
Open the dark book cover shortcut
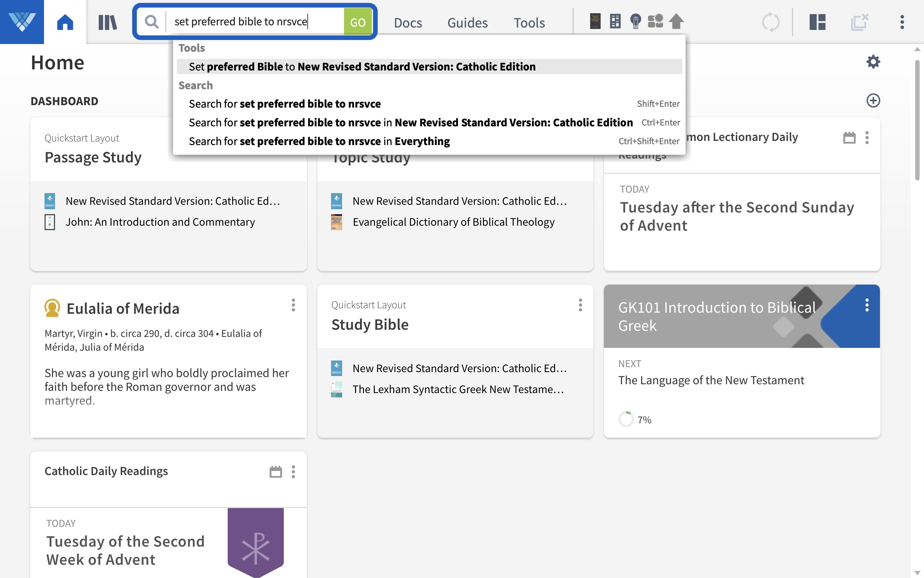[x=595, y=21]
